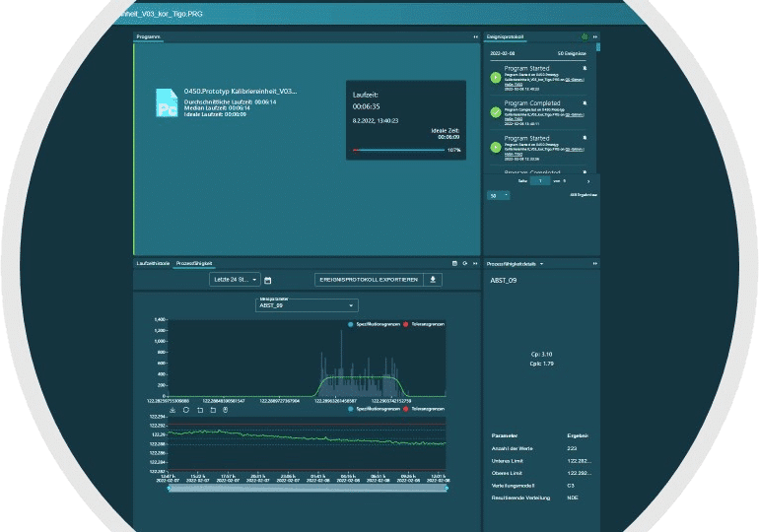Viewport: 759px width, 532px height.
Task: Toggle Toleranzgrenzen legend on the histogram chart
Action: point(424,324)
